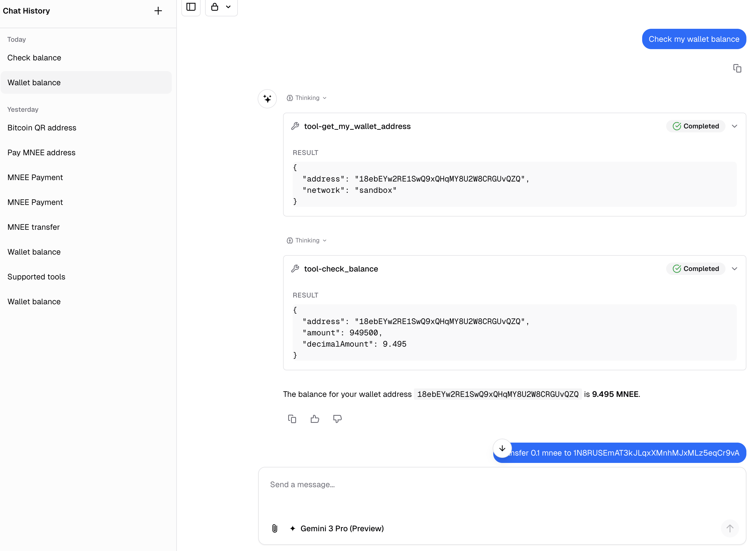
Task: Collapse the tool-check_balance result chevron
Action: (734, 269)
